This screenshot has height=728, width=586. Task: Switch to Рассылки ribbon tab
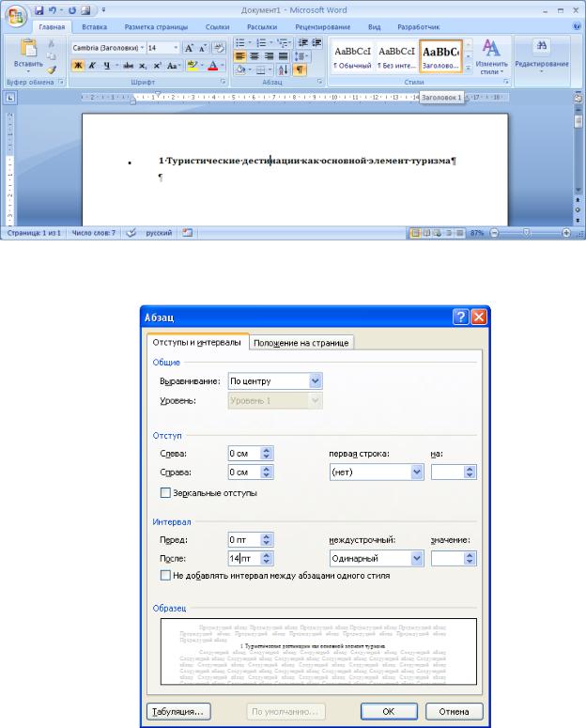click(262, 27)
